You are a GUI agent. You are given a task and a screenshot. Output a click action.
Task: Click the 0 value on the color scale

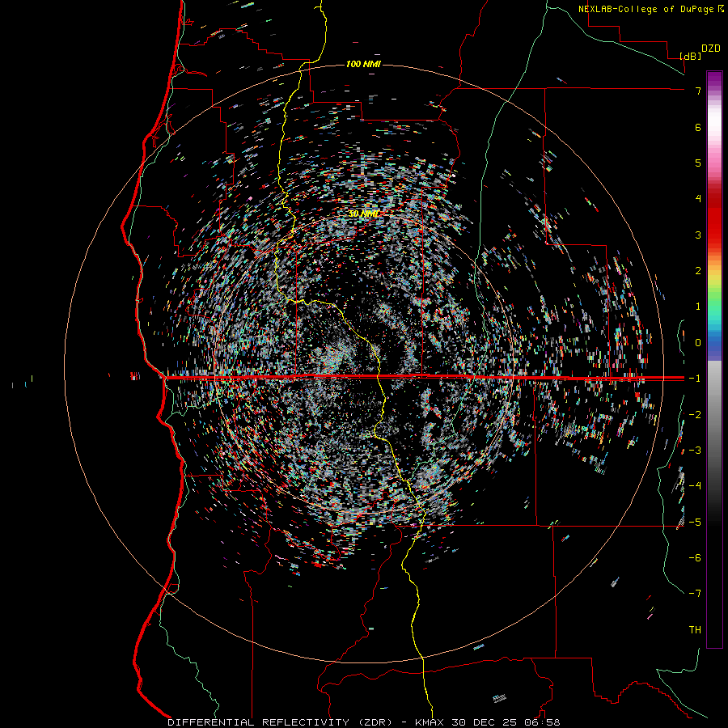[698, 343]
